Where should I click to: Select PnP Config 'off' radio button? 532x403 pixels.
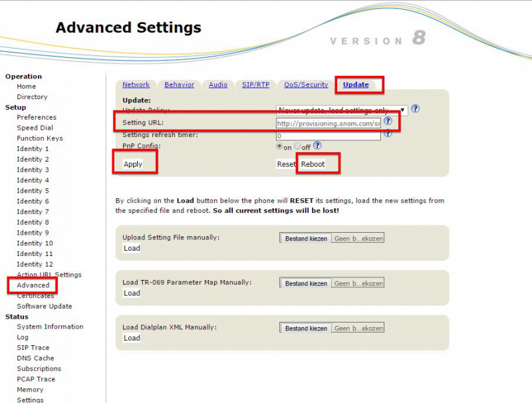pos(297,146)
